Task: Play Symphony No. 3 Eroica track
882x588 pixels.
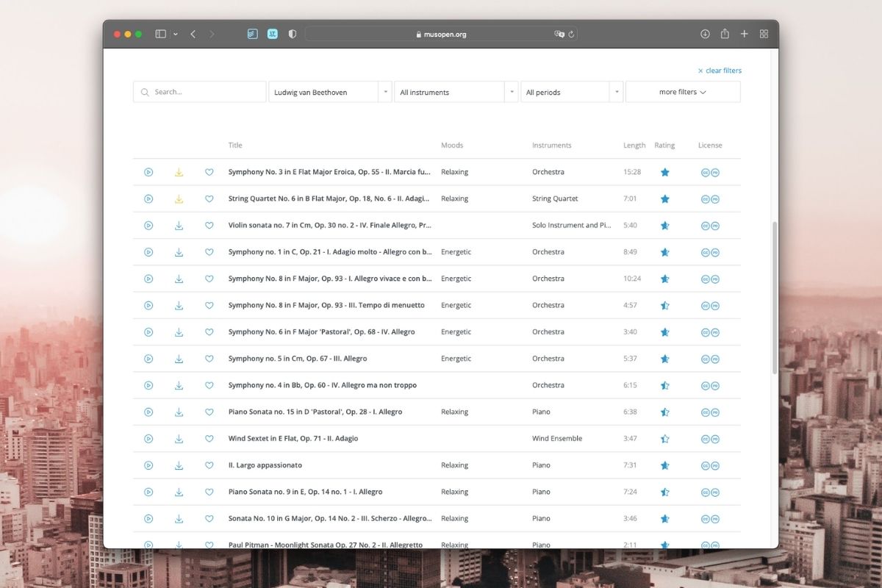Action: pyautogui.click(x=148, y=172)
